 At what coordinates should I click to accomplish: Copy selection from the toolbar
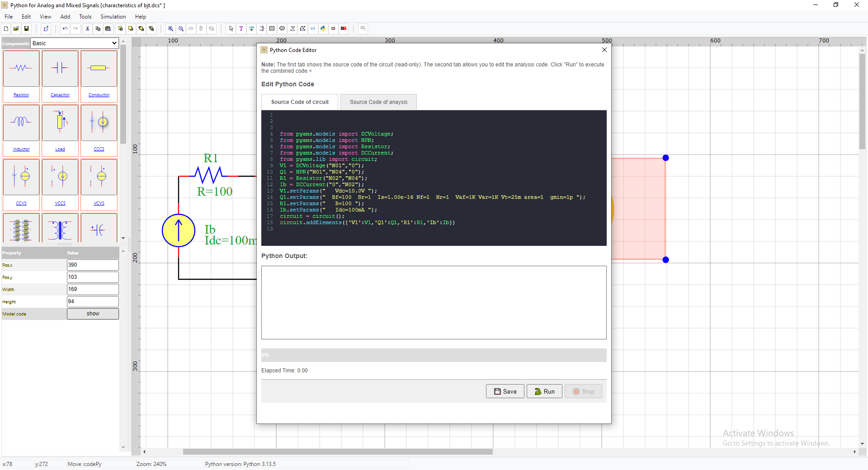point(98,28)
